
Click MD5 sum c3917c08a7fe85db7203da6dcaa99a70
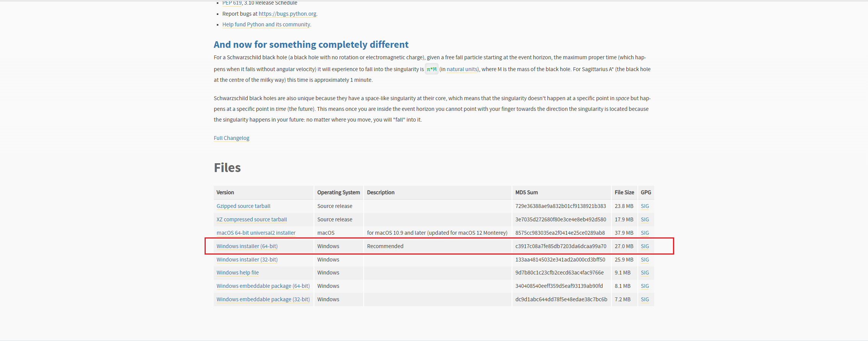[x=561, y=246]
